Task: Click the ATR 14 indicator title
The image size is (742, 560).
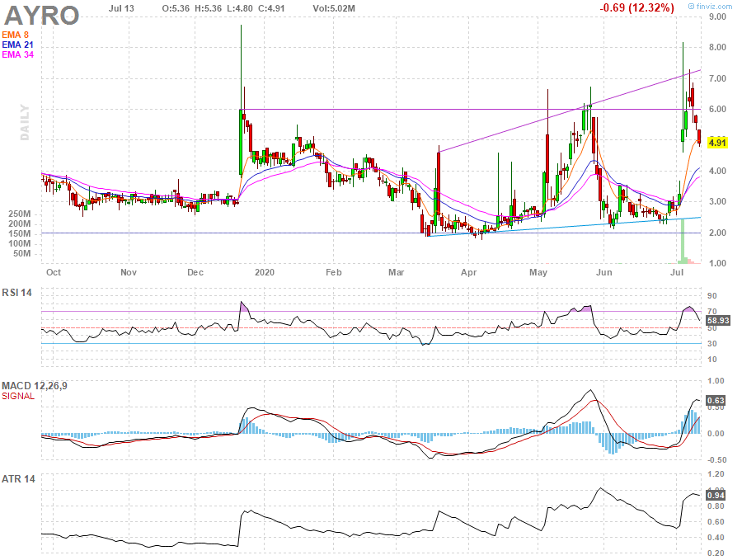Action: (18, 479)
